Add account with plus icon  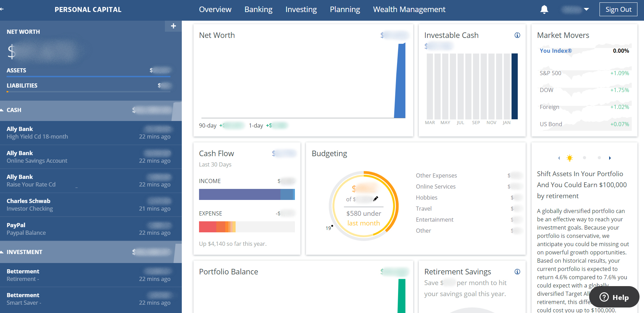[173, 26]
